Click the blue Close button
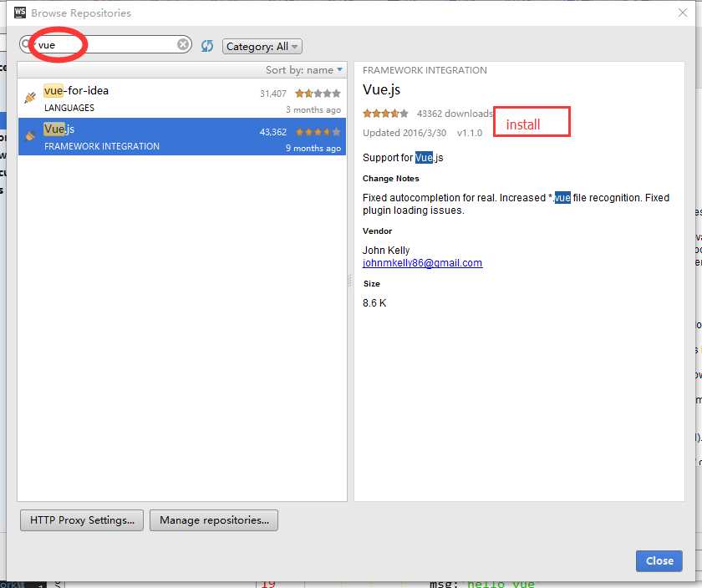Screen dimensions: 702x588 tap(659, 560)
